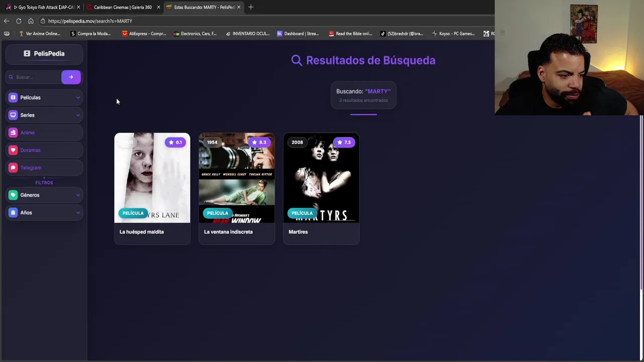
Task: Switch to Caribbean Cinemas browser tab
Action: (122, 7)
